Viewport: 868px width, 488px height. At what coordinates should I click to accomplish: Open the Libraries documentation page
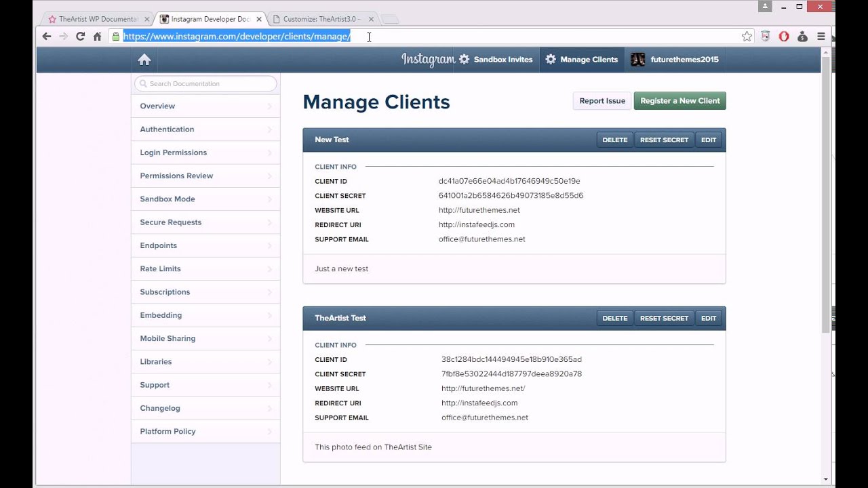pos(205,361)
